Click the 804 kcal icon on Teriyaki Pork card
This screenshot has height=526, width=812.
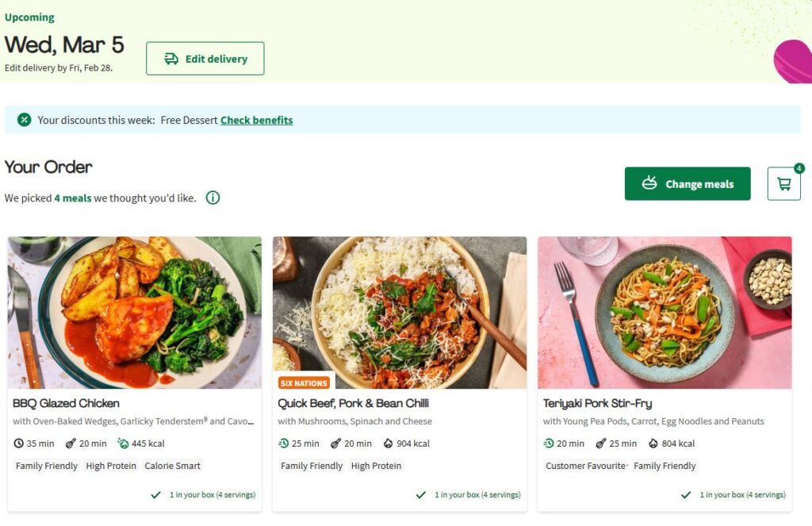653,443
